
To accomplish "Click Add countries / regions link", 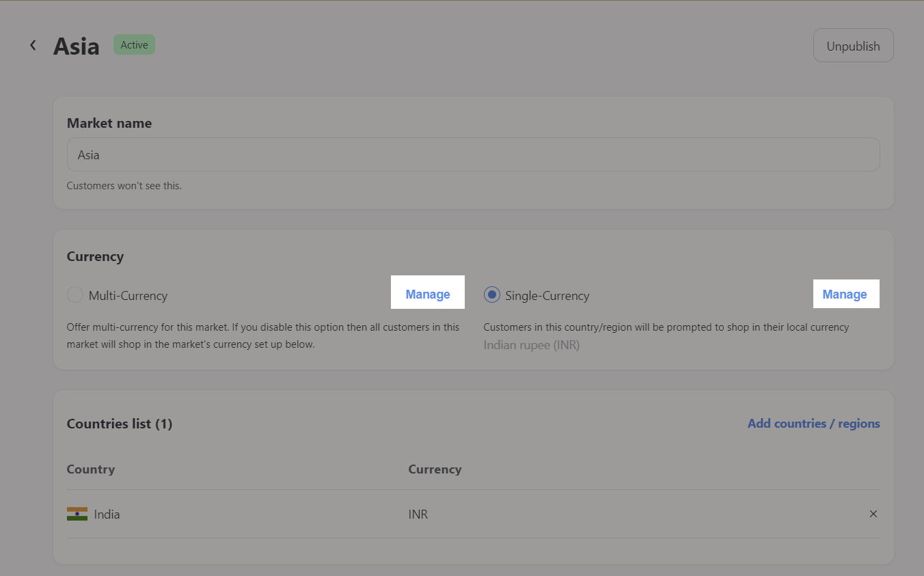I will [813, 424].
